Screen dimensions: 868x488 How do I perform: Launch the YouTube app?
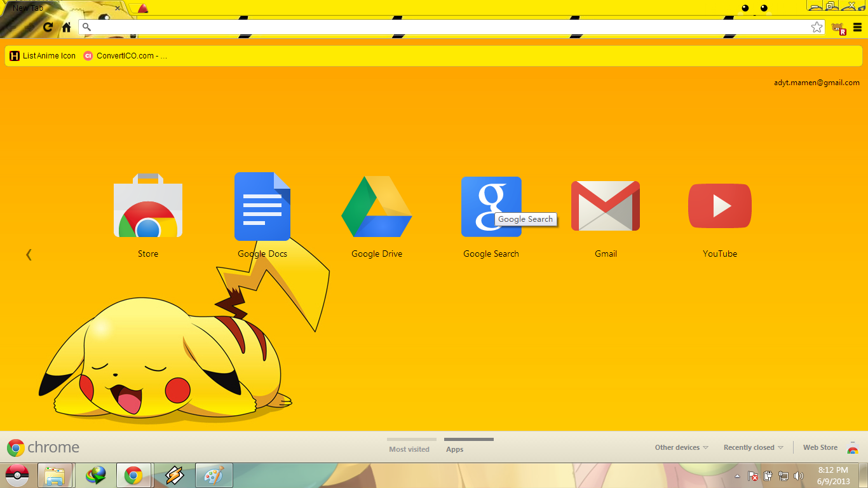[720, 206]
